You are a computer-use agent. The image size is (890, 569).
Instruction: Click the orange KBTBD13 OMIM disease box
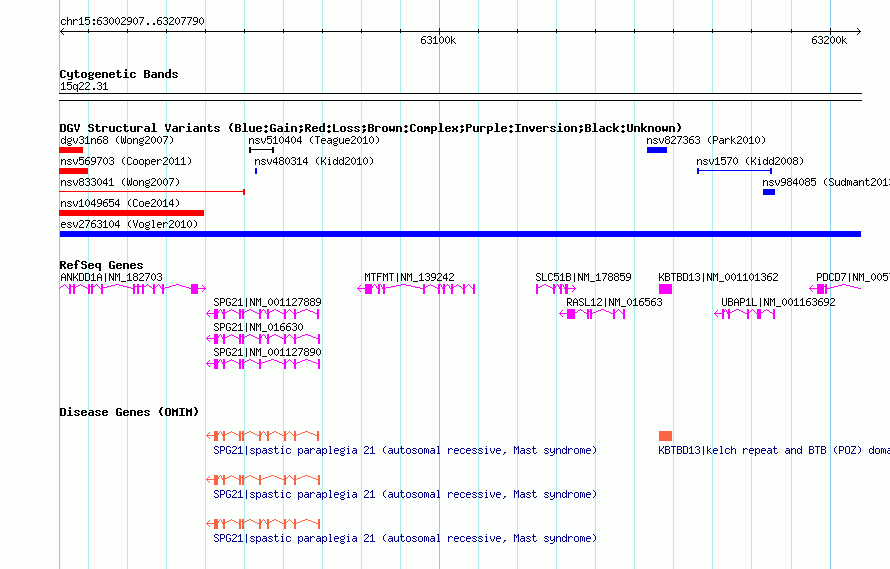click(665, 436)
